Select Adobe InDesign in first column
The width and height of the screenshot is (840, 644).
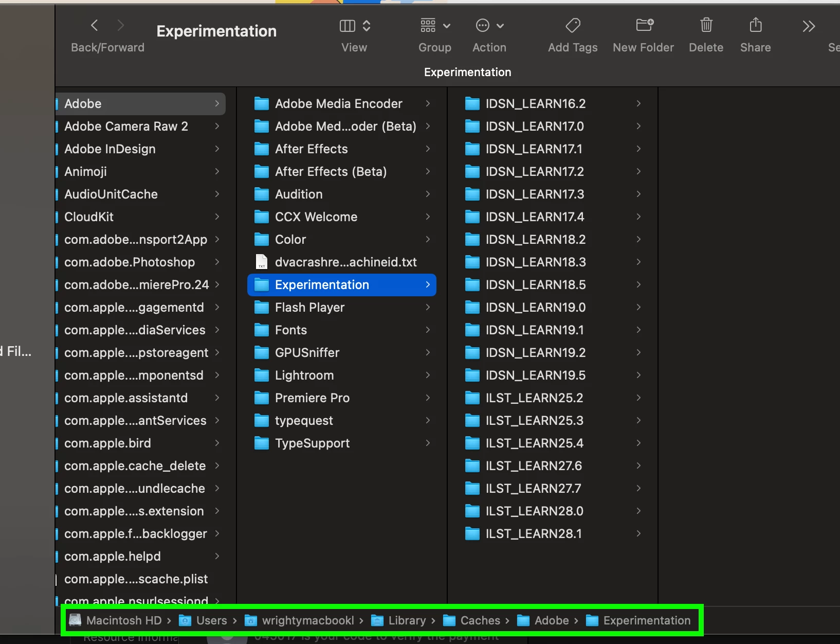pos(140,149)
